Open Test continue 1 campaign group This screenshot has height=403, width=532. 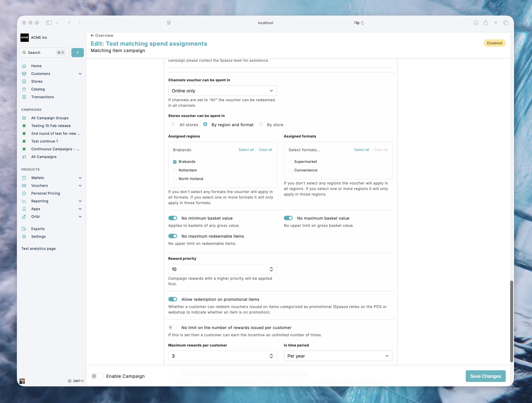(45, 141)
